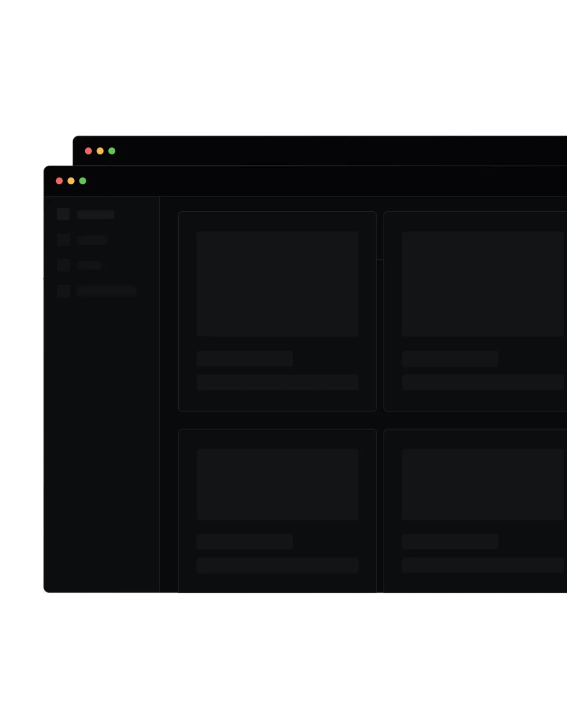Close the back window with red button

click(88, 151)
